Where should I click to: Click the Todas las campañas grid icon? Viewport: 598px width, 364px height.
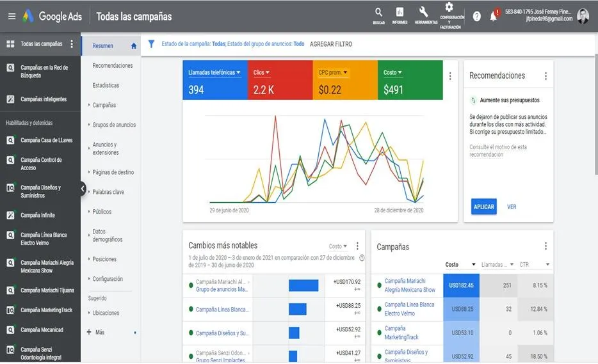10,44
